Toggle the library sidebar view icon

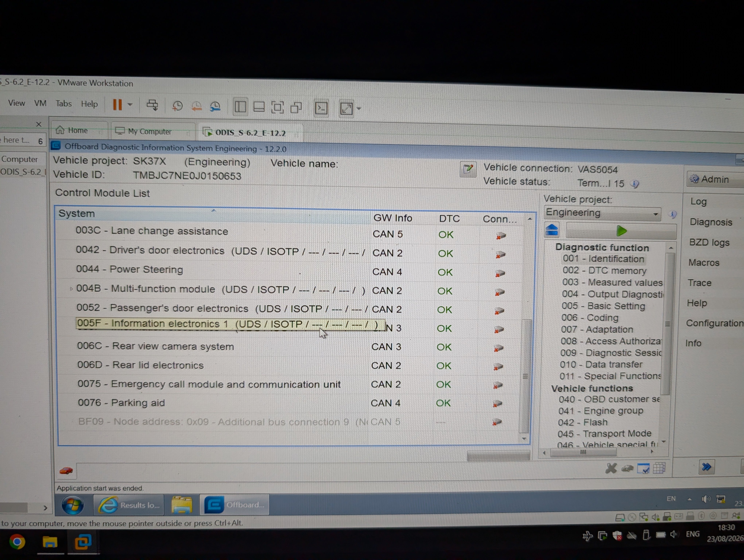pyautogui.click(x=240, y=107)
